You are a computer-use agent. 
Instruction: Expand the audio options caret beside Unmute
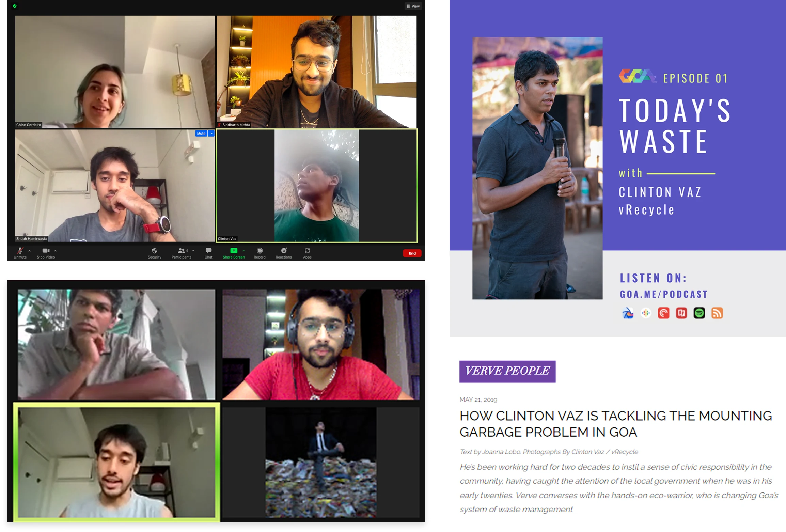(29, 251)
